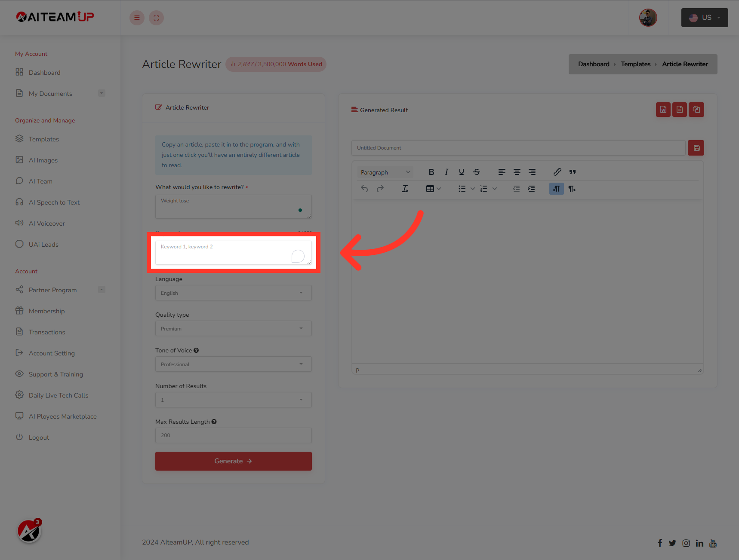739x560 pixels.
Task: Undo the last editor change
Action: tap(364, 188)
